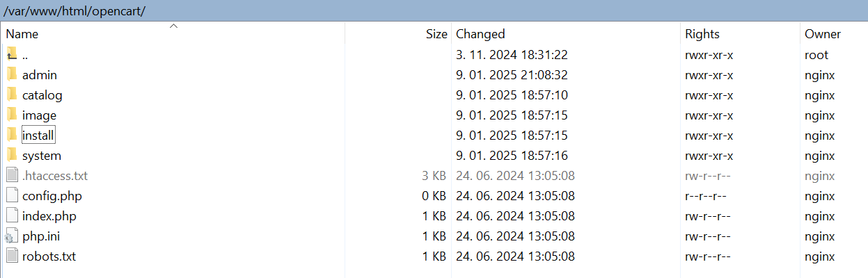The height and width of the screenshot is (278, 868).
Task: Click the php.ini settings file icon
Action: tap(11, 236)
